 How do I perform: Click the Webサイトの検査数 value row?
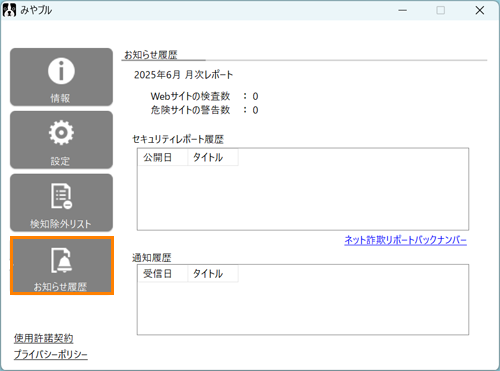[x=204, y=96]
